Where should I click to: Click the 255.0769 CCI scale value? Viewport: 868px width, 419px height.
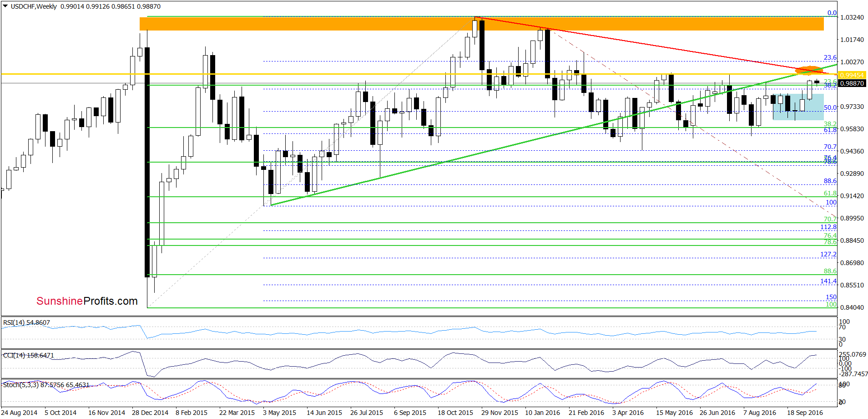(853, 354)
